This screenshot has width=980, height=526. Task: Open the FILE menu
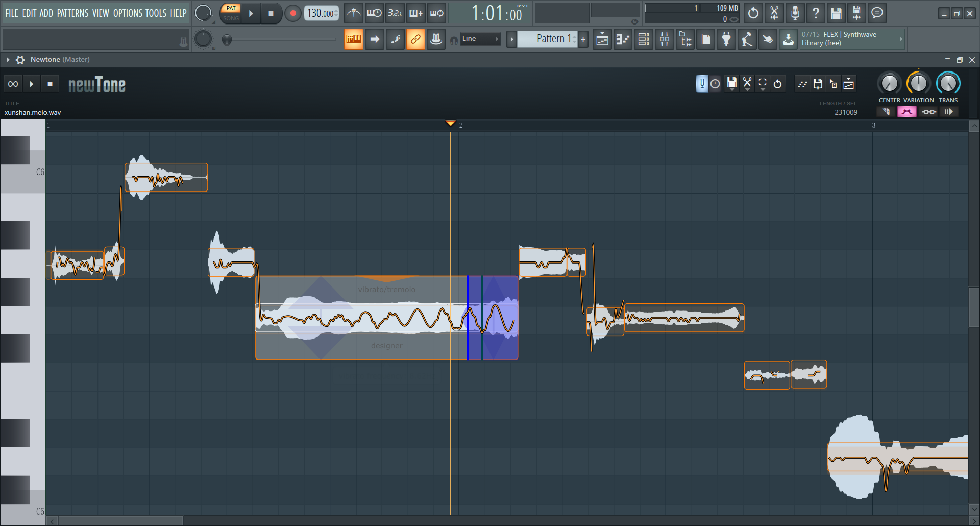pyautogui.click(x=11, y=13)
